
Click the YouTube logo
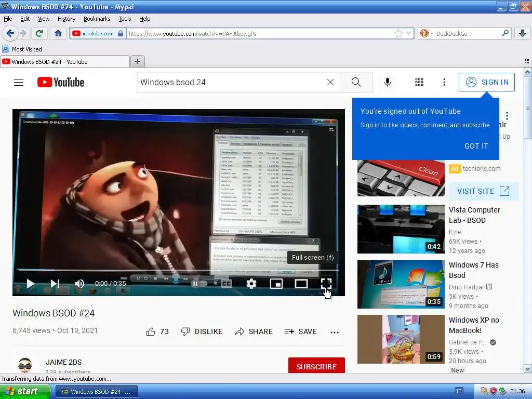[61, 82]
